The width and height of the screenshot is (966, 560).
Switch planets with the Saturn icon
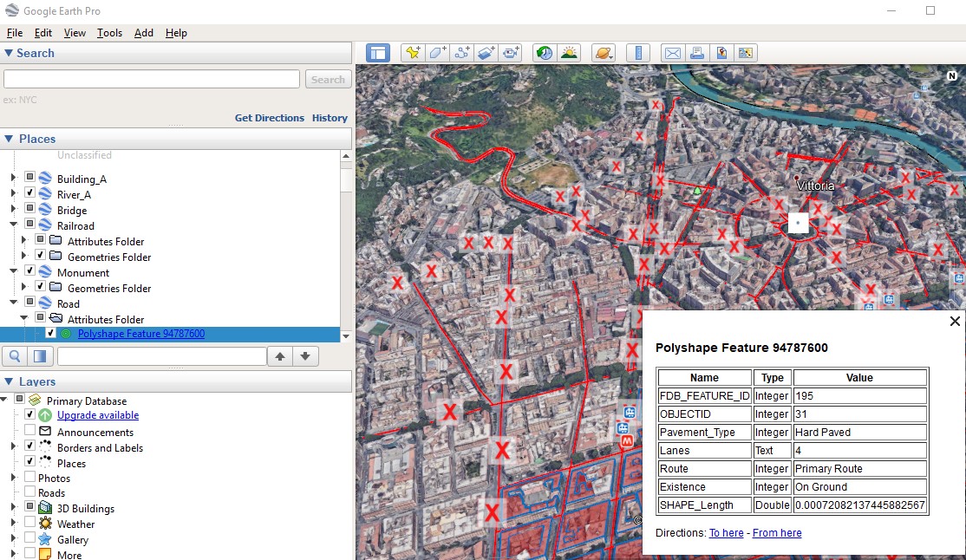coord(604,53)
